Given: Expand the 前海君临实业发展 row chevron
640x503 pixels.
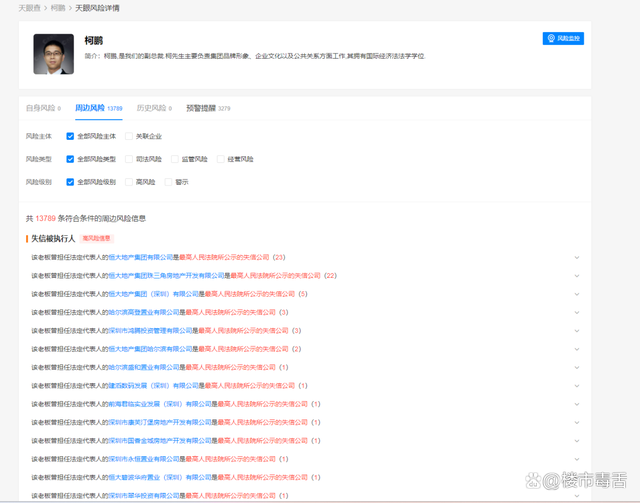Looking at the screenshot, I should (x=577, y=404).
